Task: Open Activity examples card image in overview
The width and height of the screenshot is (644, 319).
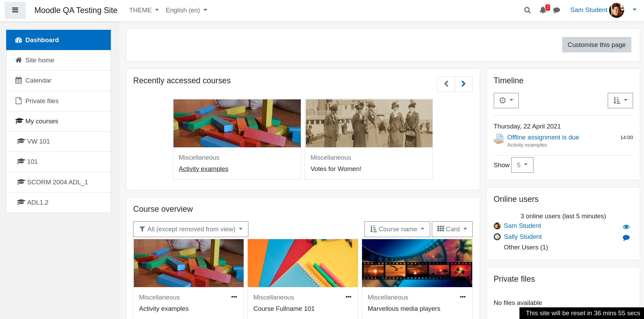Action: (x=189, y=263)
